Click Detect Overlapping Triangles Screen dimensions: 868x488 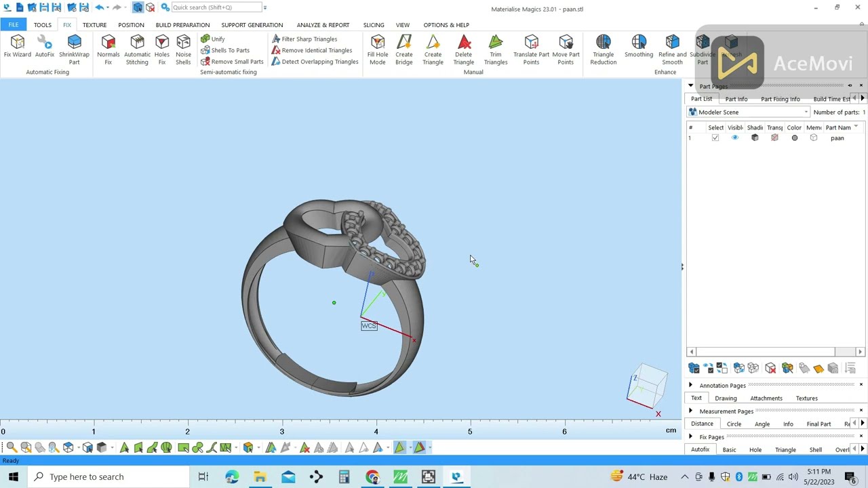pos(315,62)
